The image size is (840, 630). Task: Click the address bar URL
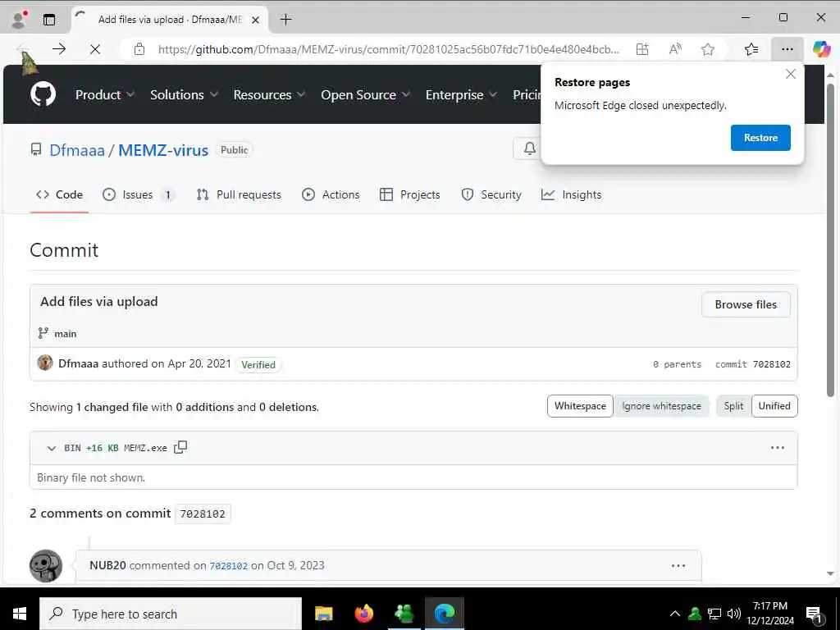coord(388,49)
